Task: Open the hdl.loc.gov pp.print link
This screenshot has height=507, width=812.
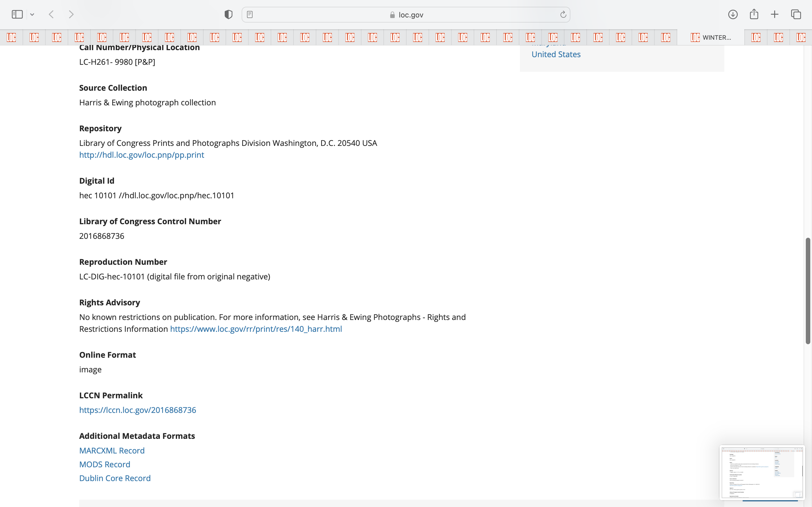Action: [x=141, y=155]
